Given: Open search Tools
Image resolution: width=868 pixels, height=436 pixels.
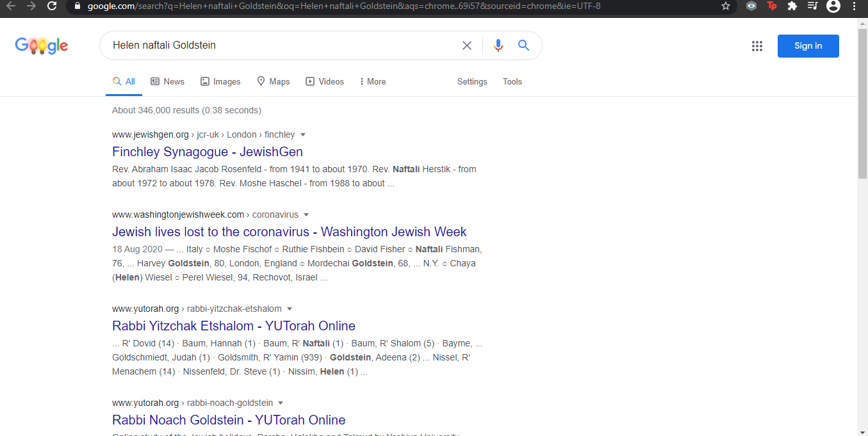Looking at the screenshot, I should 512,82.
